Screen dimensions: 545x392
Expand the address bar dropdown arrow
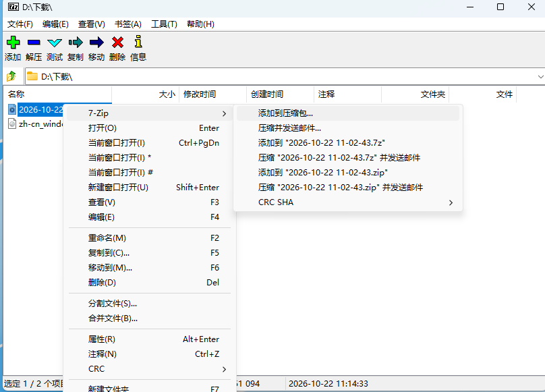(540, 76)
